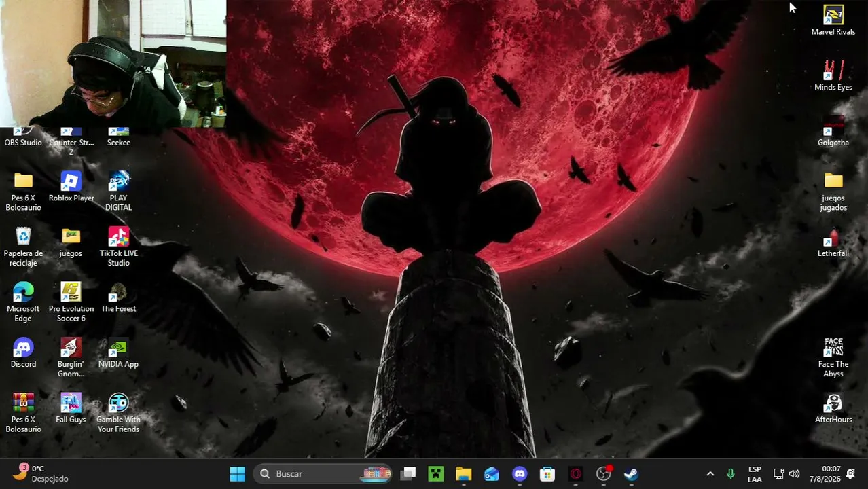The height and width of the screenshot is (489, 868).
Task: Expand the hidden system tray icons
Action: [710, 474]
